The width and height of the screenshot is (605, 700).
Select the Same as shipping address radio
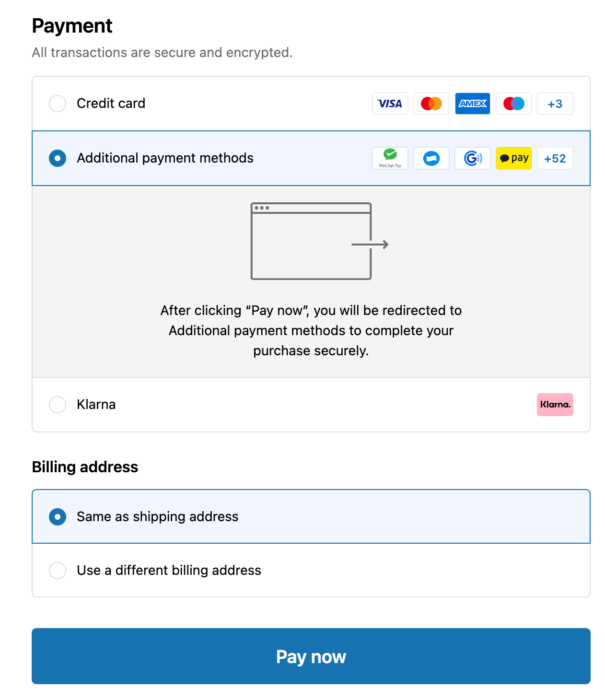(58, 517)
